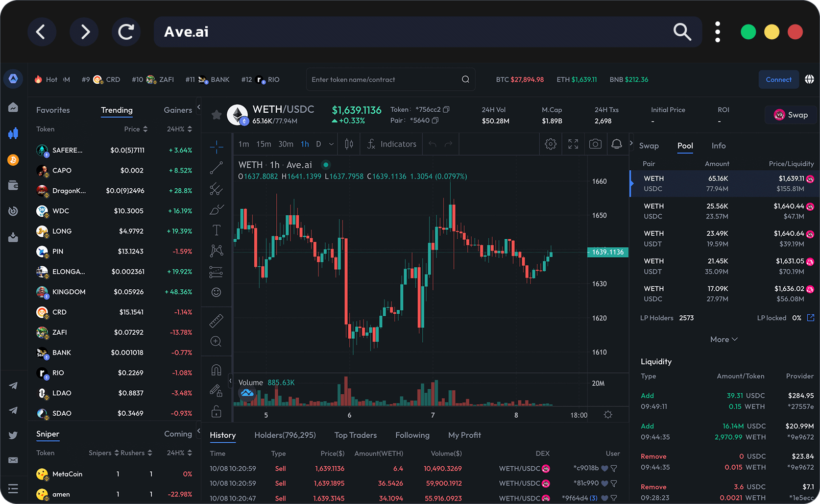
Task: Open the timeframe dropdown arrow after D
Action: pyautogui.click(x=331, y=144)
